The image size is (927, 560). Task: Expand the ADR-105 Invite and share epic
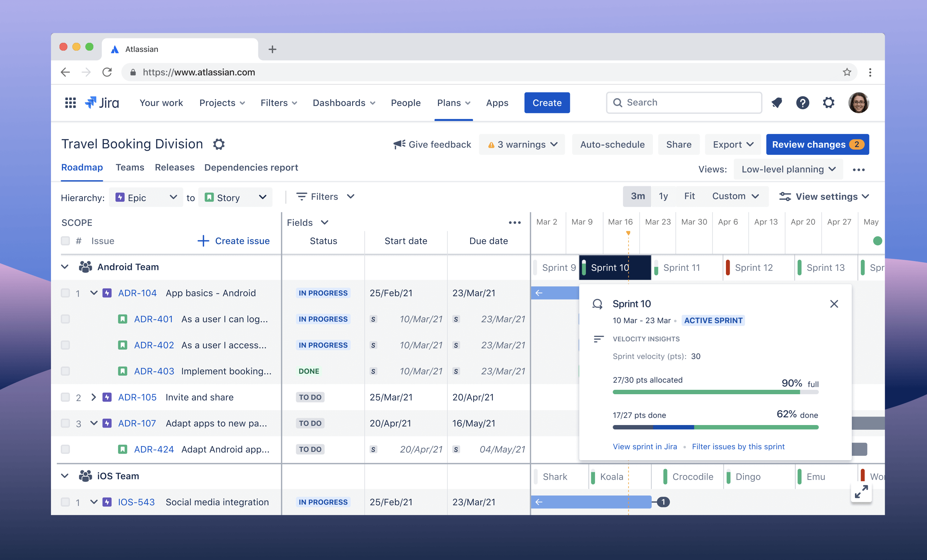click(94, 397)
